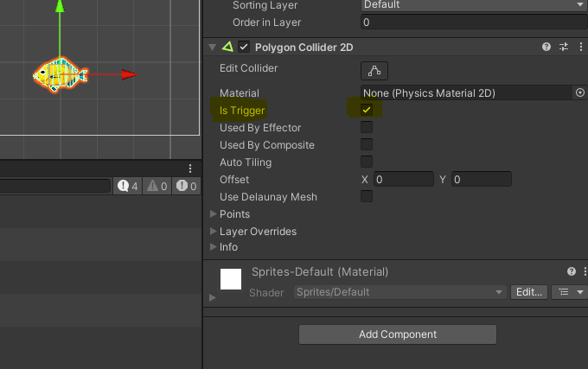Screen dimensions: 588x369
Task: Click the console search field
Action: [x=54, y=186]
